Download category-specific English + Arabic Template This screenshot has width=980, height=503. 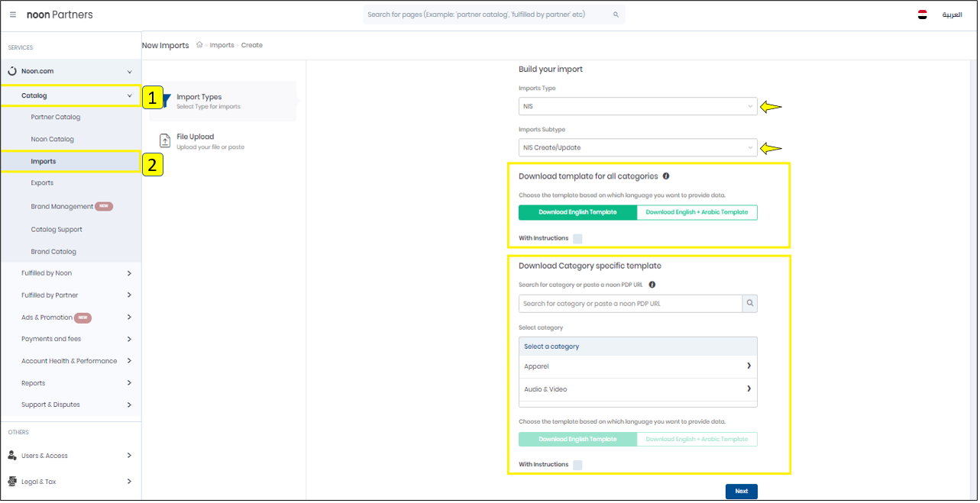point(697,440)
